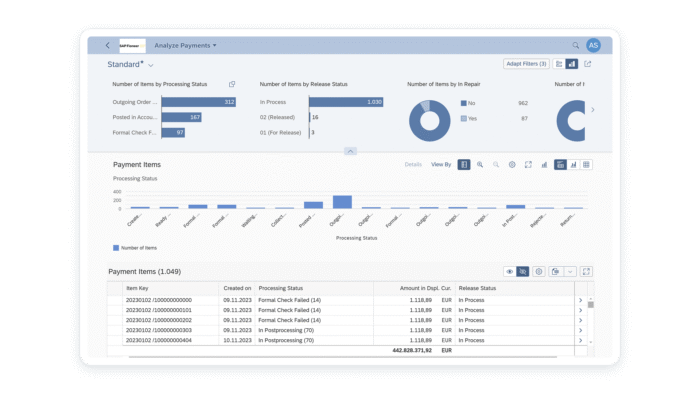Switch to visual filter bar view

(571, 64)
